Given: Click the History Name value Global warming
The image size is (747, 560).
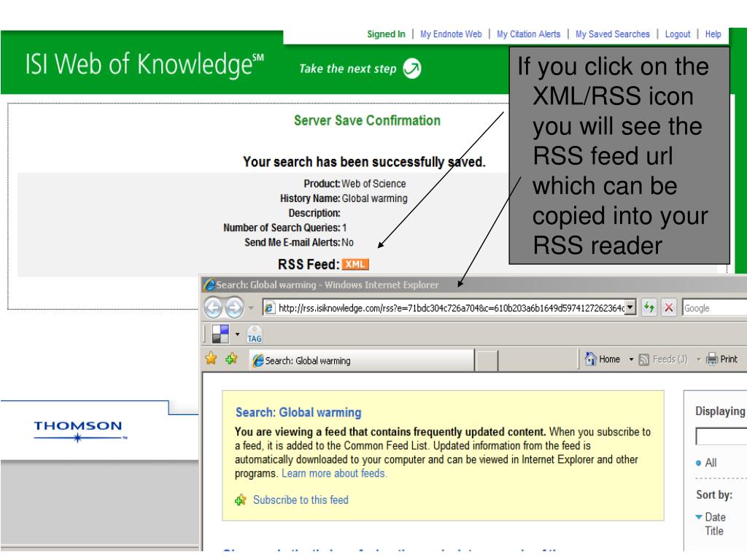Looking at the screenshot, I should point(374,198).
